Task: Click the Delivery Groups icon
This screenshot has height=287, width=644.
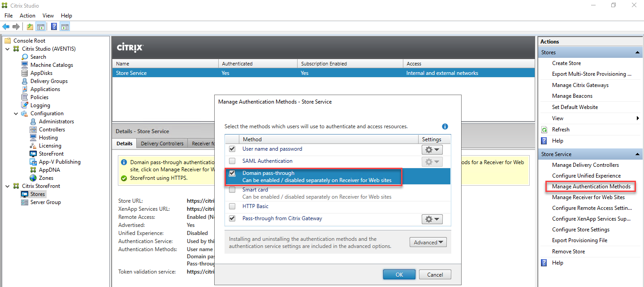Action: coord(25,81)
